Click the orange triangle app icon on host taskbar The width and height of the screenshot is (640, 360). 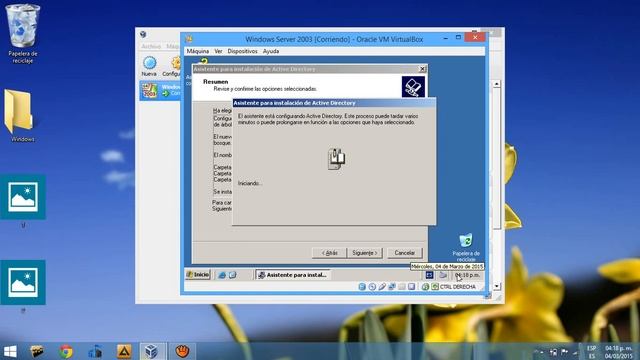[124, 351]
